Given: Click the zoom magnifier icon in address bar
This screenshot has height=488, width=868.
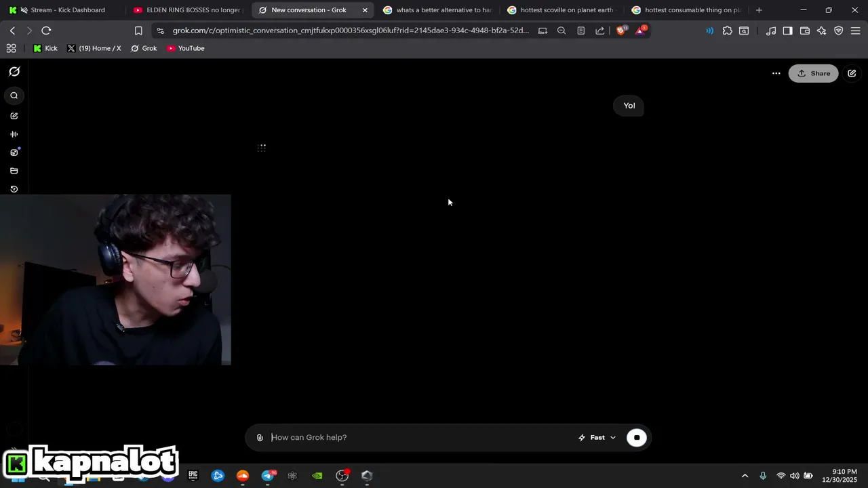Looking at the screenshot, I should coord(561,30).
